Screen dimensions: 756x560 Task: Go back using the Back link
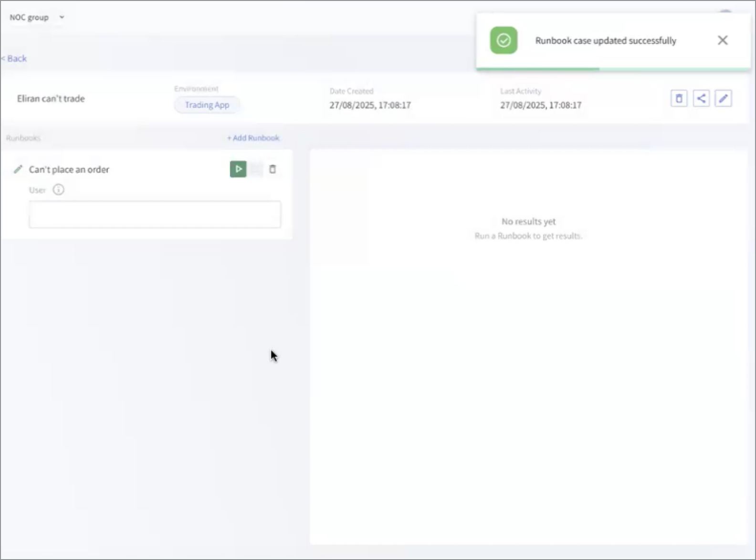point(14,59)
